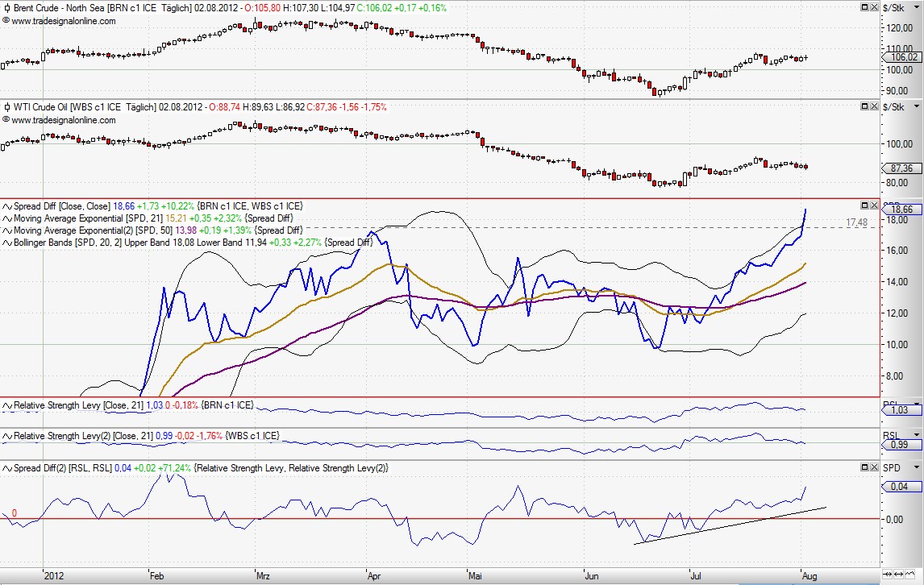Click the Relative Strength Levy(2) indicator icon
Viewport: 924px width, 585px height.
7,436
